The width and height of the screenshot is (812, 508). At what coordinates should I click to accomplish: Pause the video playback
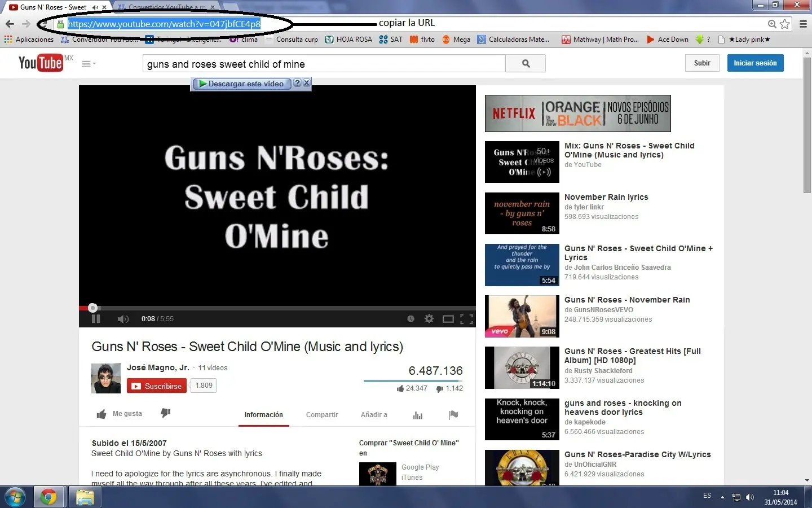pyautogui.click(x=96, y=319)
